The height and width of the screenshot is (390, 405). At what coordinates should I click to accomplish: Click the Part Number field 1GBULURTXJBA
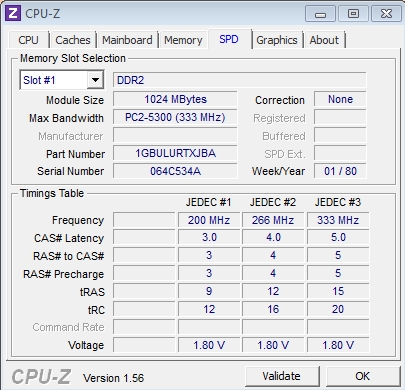[x=175, y=153]
